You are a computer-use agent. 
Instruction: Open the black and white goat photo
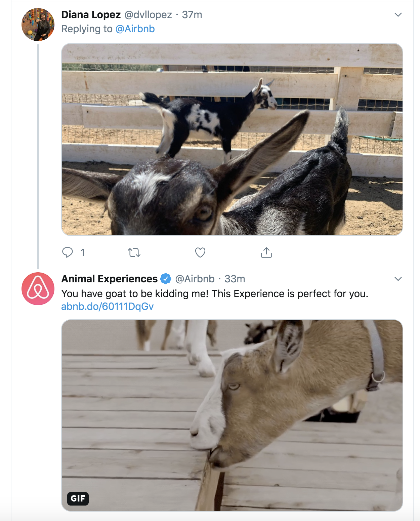(232, 139)
